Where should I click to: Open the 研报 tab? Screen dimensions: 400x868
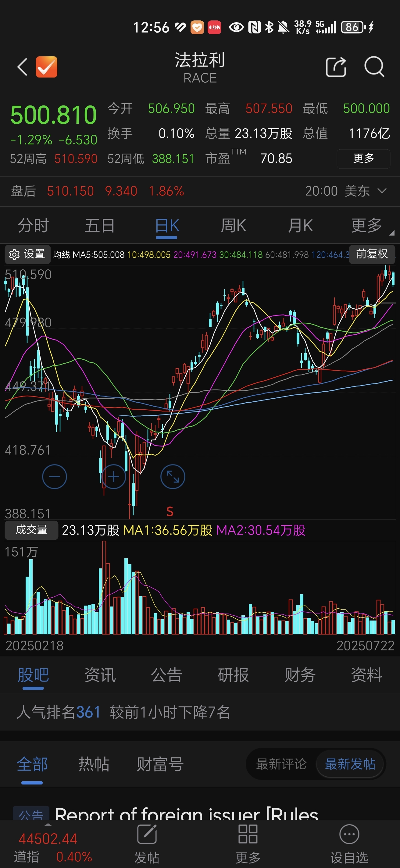coord(233,675)
